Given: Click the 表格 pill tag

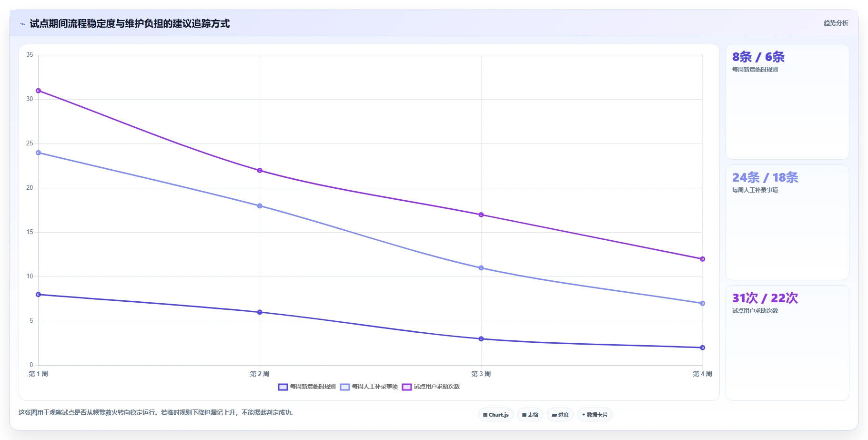Looking at the screenshot, I should point(530,415).
